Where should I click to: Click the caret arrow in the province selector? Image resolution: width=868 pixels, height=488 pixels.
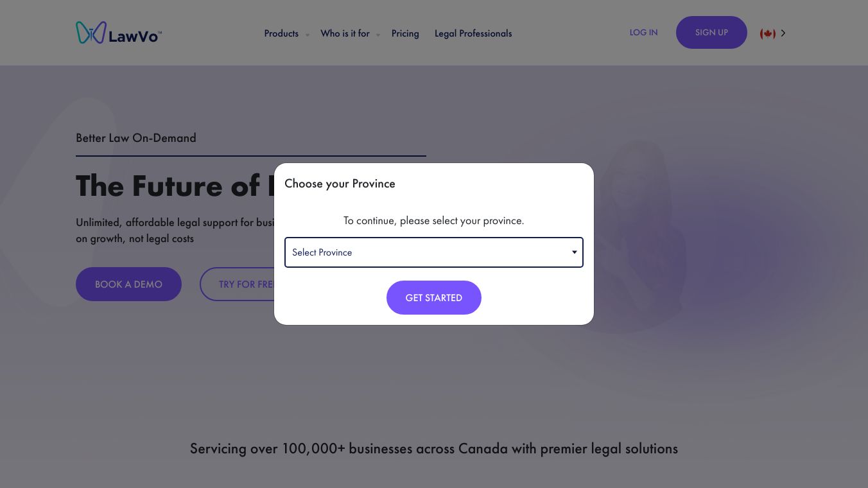pyautogui.click(x=575, y=252)
